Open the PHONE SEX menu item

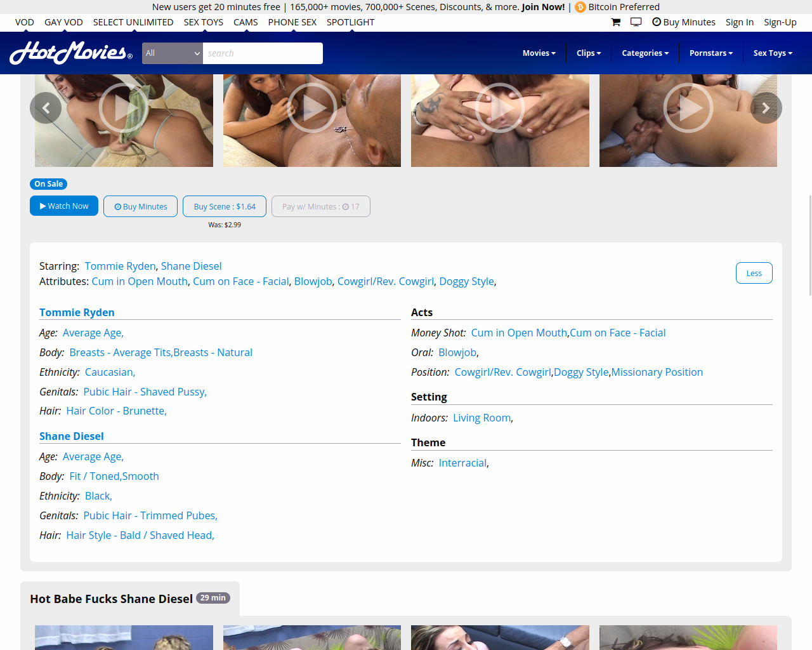click(292, 22)
